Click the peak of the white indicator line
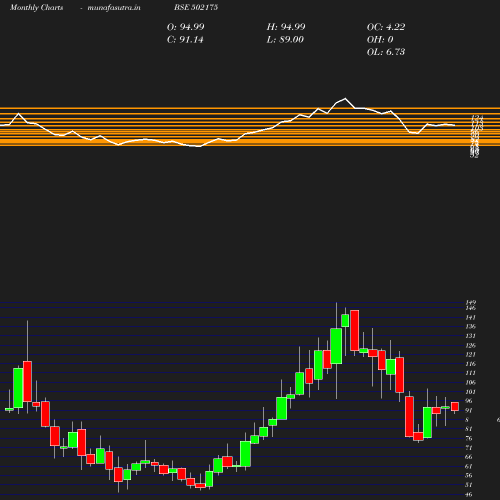Viewport: 500px width, 500px height. 345,99
